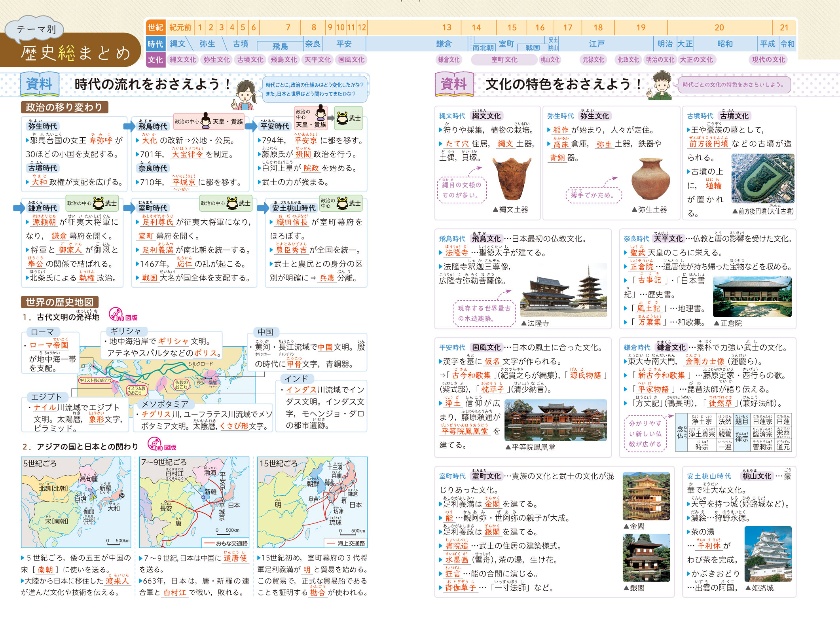Click the 姫路城 castle photo
840x633 pixels.
(768, 554)
